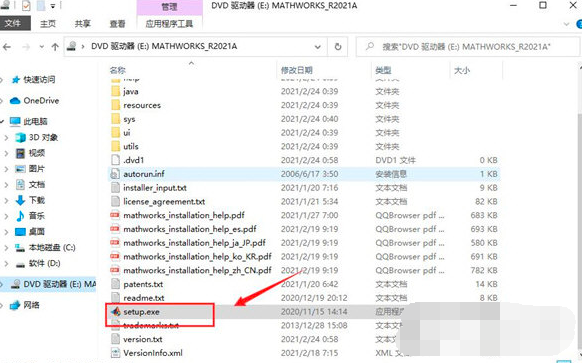Viewport: 582px width, 363px height.
Task: Click the mathworks_installation_help.pdf PDF icon
Action: (x=115, y=215)
